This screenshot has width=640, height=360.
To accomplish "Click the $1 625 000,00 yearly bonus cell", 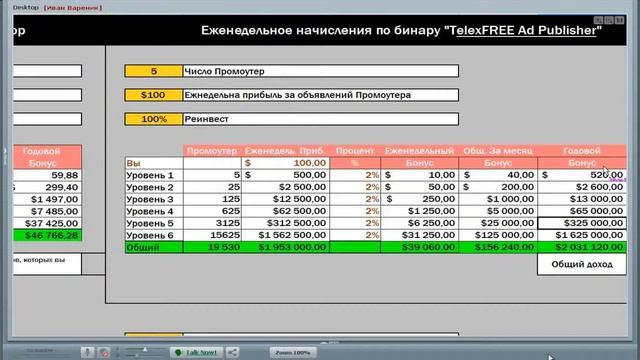I will point(582,235).
